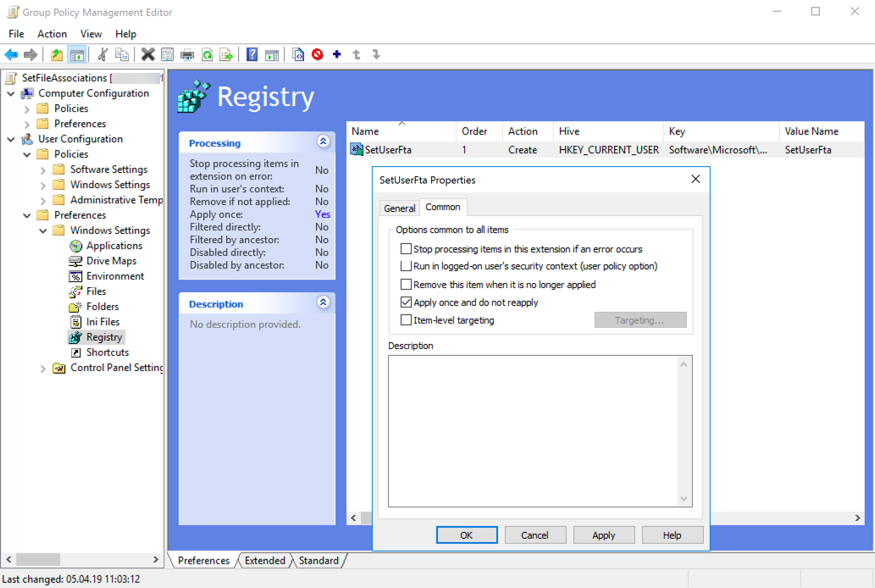
Task: Click the Forward arrow in the toolbar
Action: tap(30, 55)
